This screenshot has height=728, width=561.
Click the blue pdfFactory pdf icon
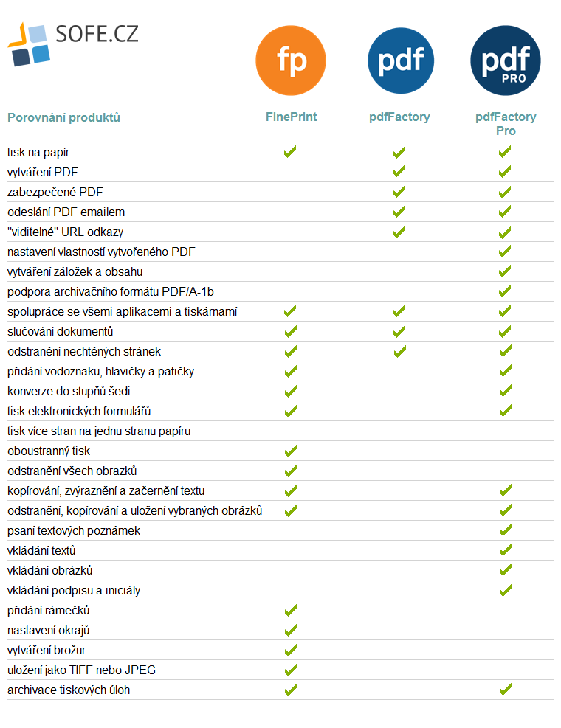[401, 60]
